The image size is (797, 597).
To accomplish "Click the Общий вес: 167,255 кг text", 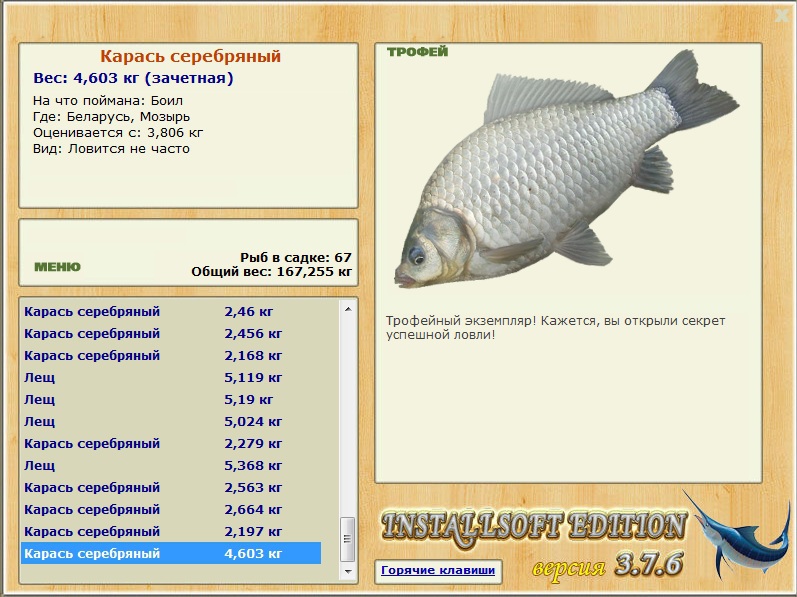I will pyautogui.click(x=271, y=272).
